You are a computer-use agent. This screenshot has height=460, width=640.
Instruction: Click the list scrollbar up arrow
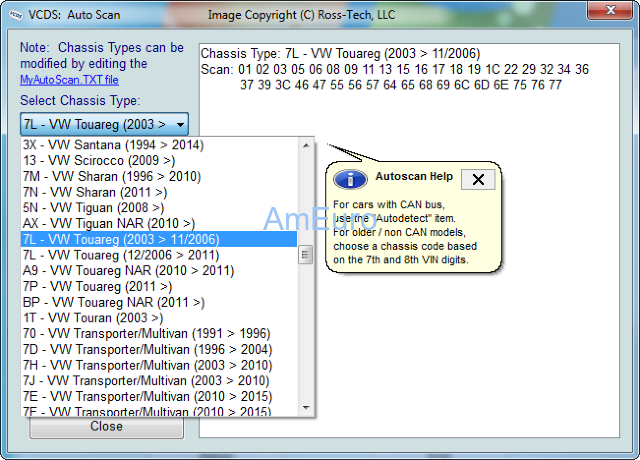tap(306, 145)
